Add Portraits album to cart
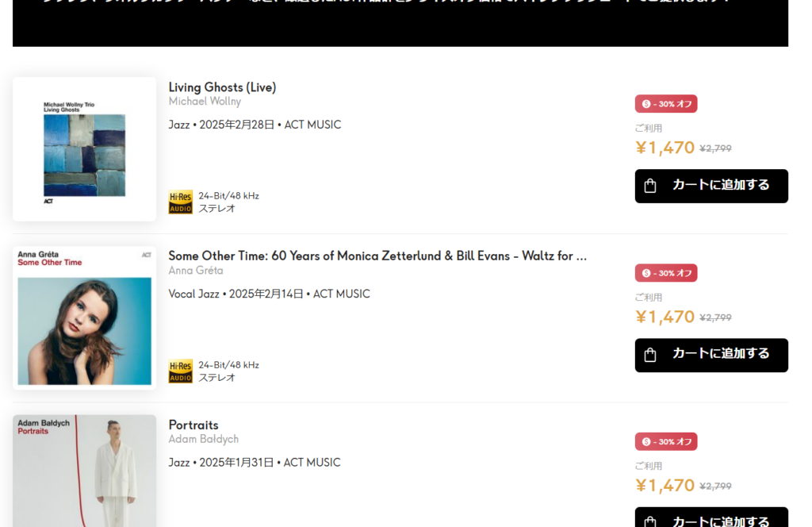The height and width of the screenshot is (527, 812). coord(711,517)
